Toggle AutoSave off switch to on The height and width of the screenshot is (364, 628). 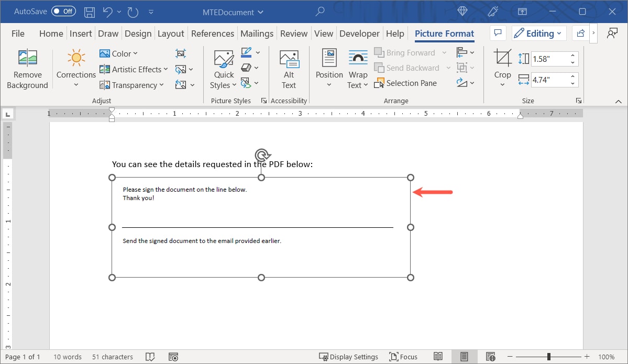[63, 11]
